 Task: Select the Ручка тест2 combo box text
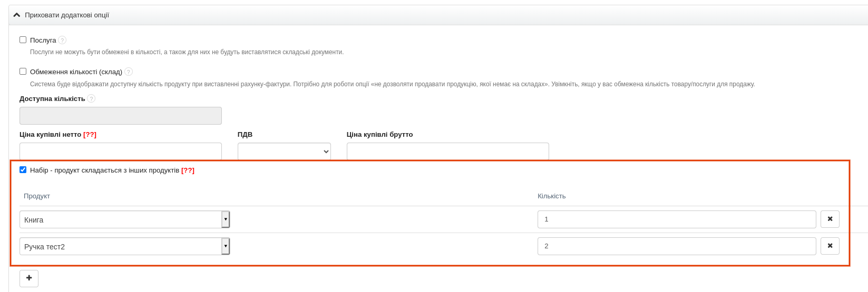coord(121,246)
